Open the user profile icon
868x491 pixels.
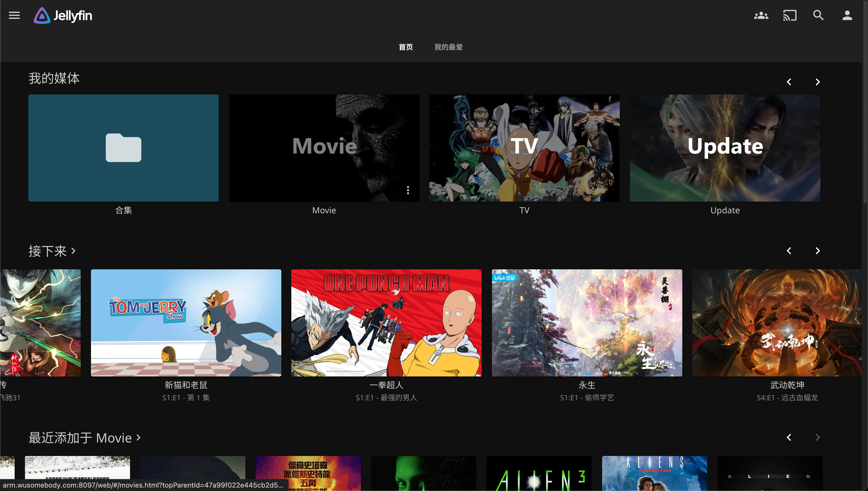pyautogui.click(x=847, y=16)
